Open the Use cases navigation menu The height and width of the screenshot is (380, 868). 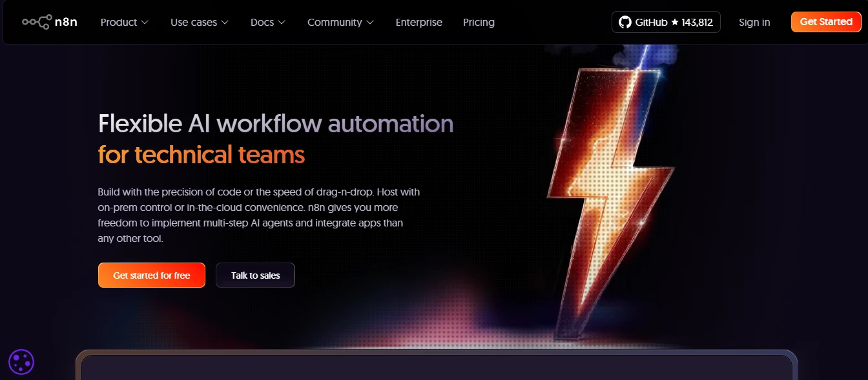click(193, 23)
